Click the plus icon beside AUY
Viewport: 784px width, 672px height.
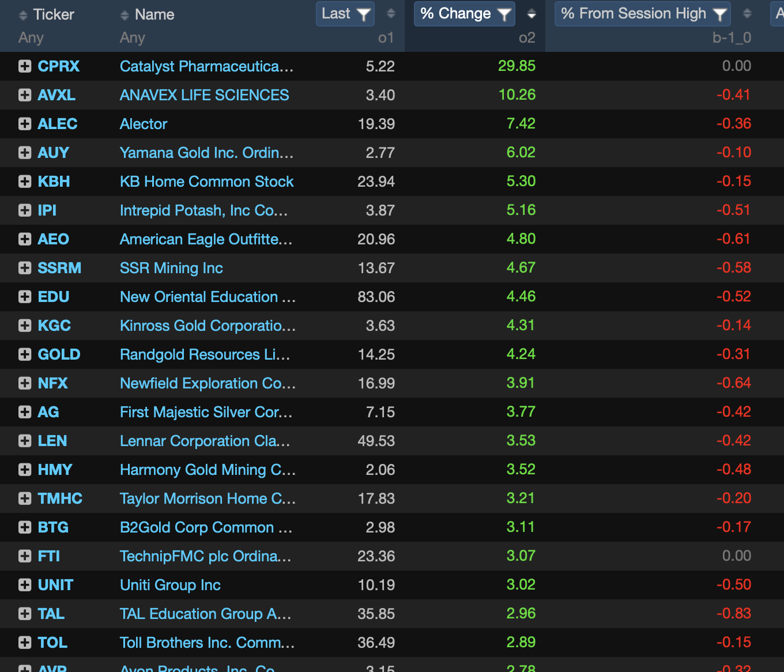[x=25, y=153]
